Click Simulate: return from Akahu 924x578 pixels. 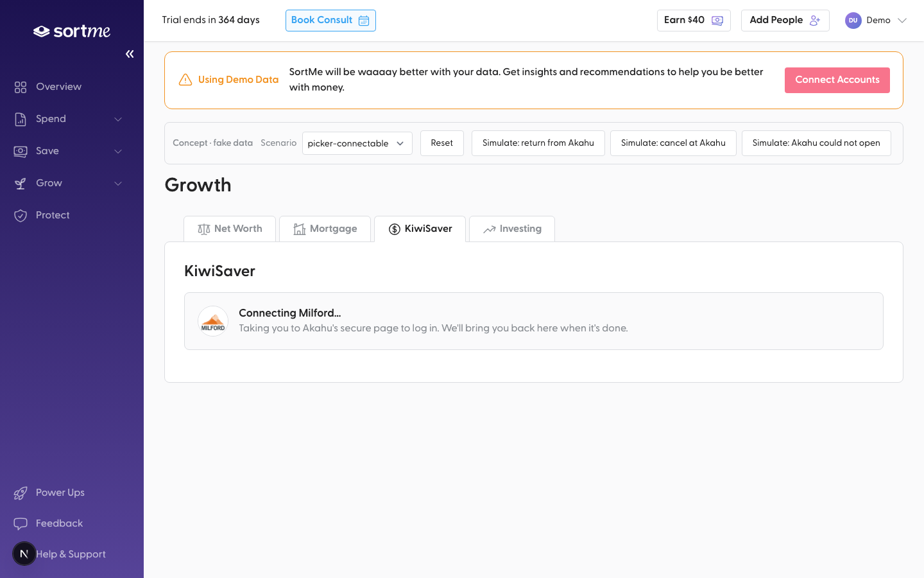(x=538, y=143)
